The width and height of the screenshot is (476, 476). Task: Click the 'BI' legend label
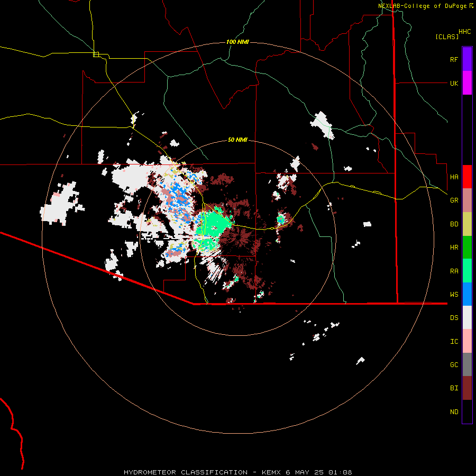tap(454, 388)
